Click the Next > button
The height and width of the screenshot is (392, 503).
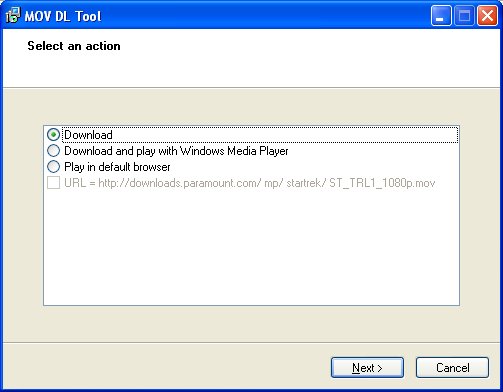pos(367,368)
